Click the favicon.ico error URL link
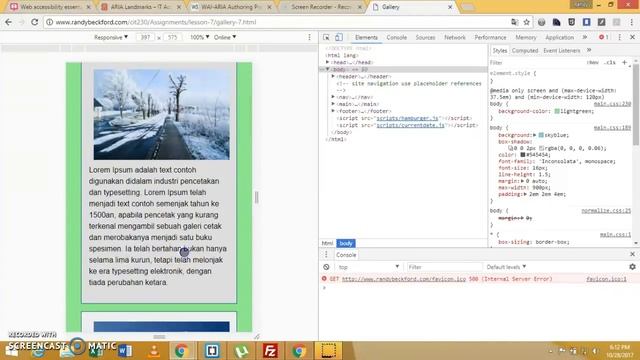640x360 pixels. pos(404,279)
